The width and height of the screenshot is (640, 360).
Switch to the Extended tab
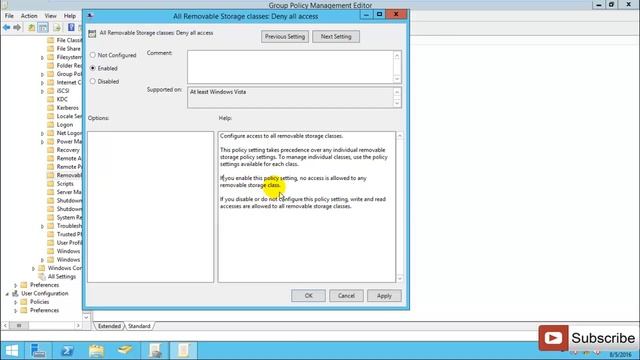[x=109, y=326]
